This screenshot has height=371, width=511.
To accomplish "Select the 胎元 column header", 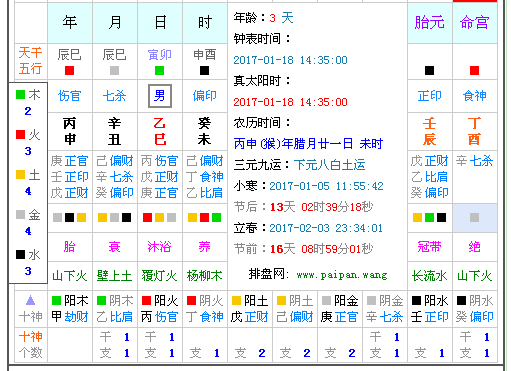I will (430, 23).
